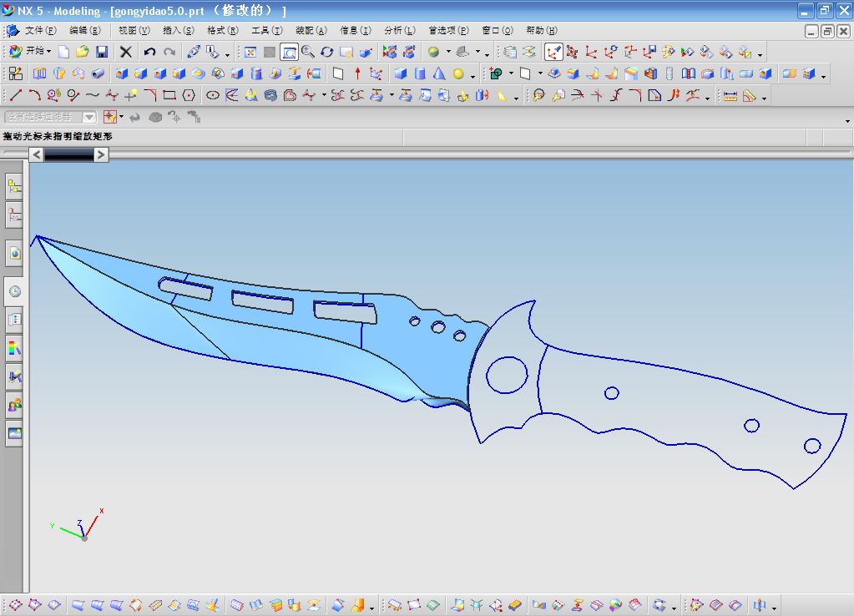854x616 pixels.
Task: Select the Line curve tool
Action: pyautogui.click(x=16, y=96)
